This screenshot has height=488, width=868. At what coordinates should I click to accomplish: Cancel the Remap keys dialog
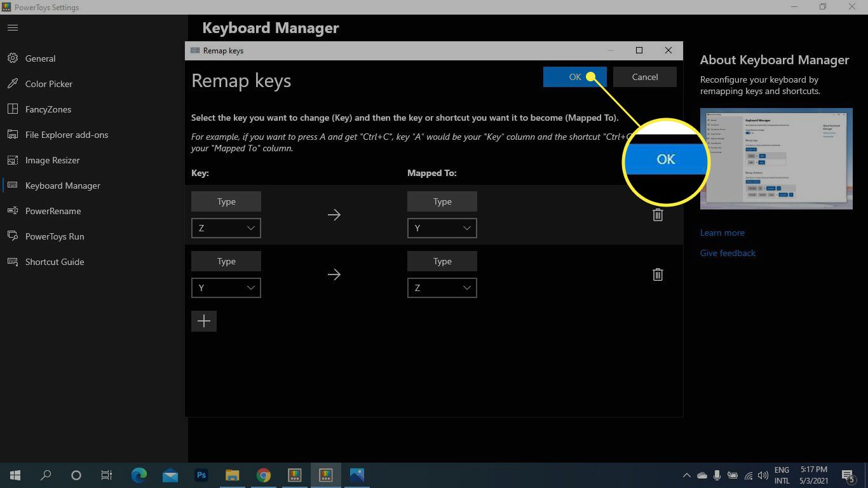click(x=645, y=77)
